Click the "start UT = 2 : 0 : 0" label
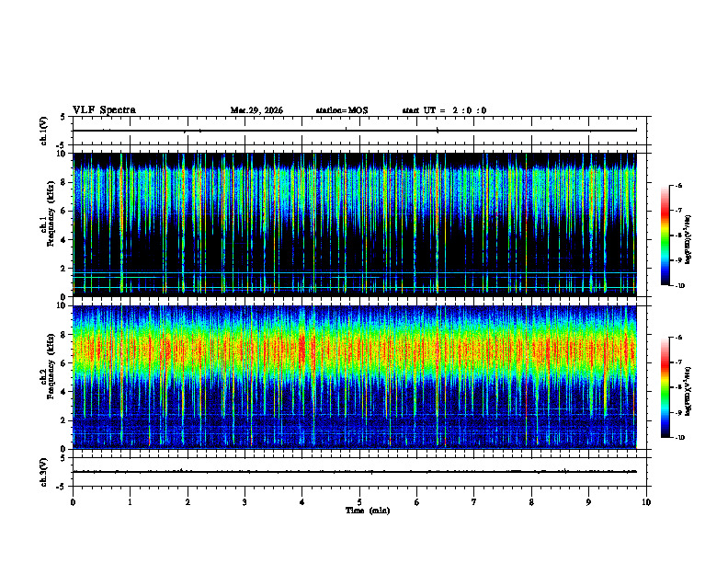 click(x=444, y=110)
